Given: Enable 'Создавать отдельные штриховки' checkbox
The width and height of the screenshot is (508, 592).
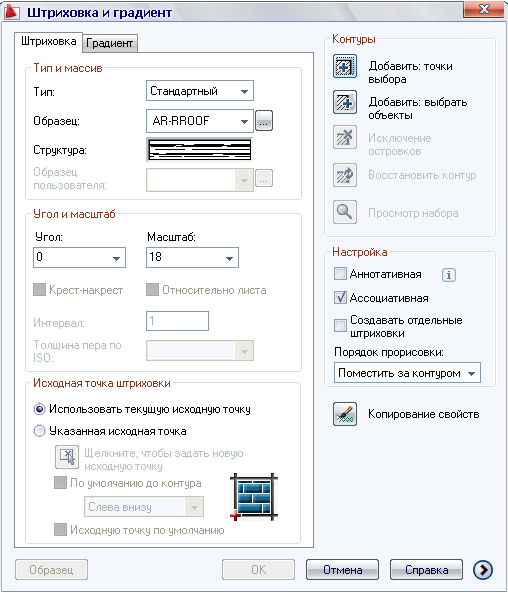Looking at the screenshot, I should pyautogui.click(x=340, y=325).
